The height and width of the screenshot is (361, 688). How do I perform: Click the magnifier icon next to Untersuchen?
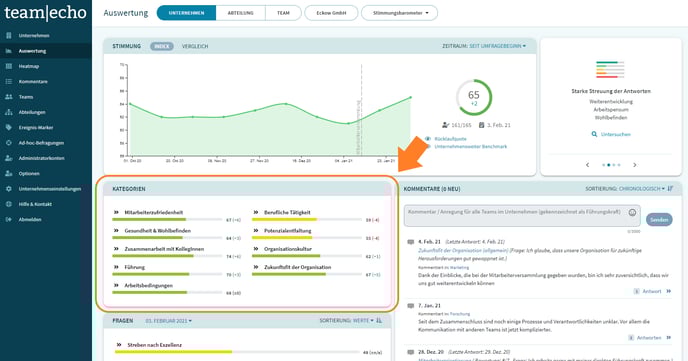coord(594,134)
